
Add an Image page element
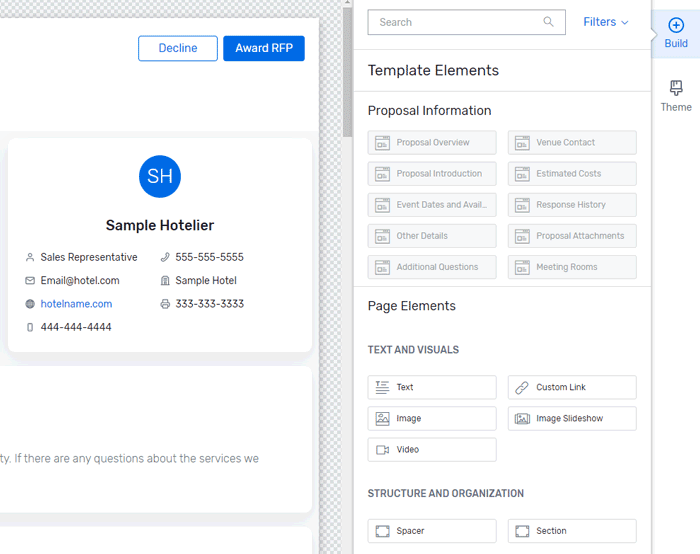click(432, 418)
